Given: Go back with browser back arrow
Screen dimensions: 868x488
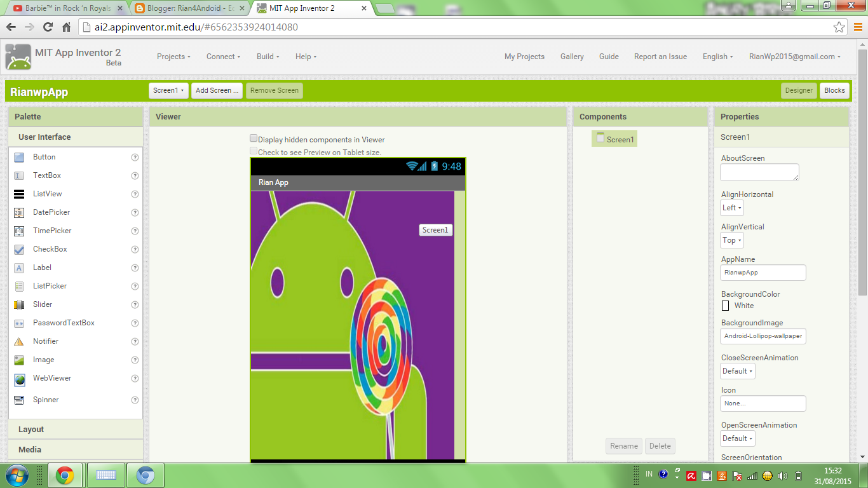Looking at the screenshot, I should tap(11, 27).
